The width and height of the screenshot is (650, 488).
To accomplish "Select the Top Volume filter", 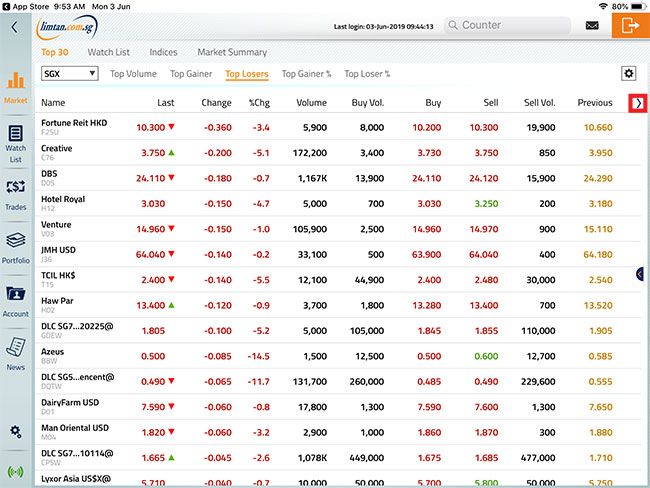I will 133,74.
